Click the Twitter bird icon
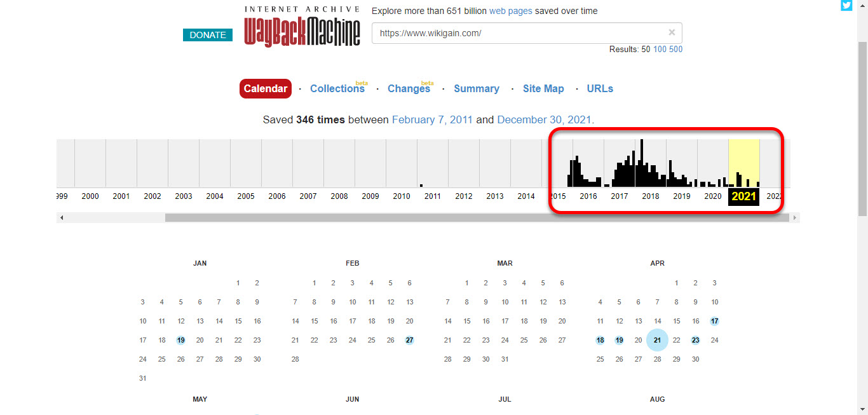Screen dimensions: 868x415 coord(846,6)
